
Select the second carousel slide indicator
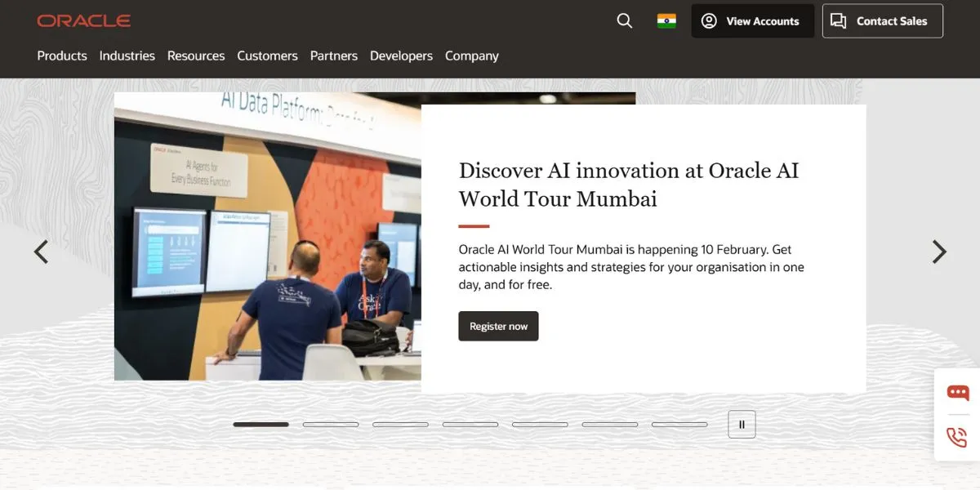tap(331, 425)
